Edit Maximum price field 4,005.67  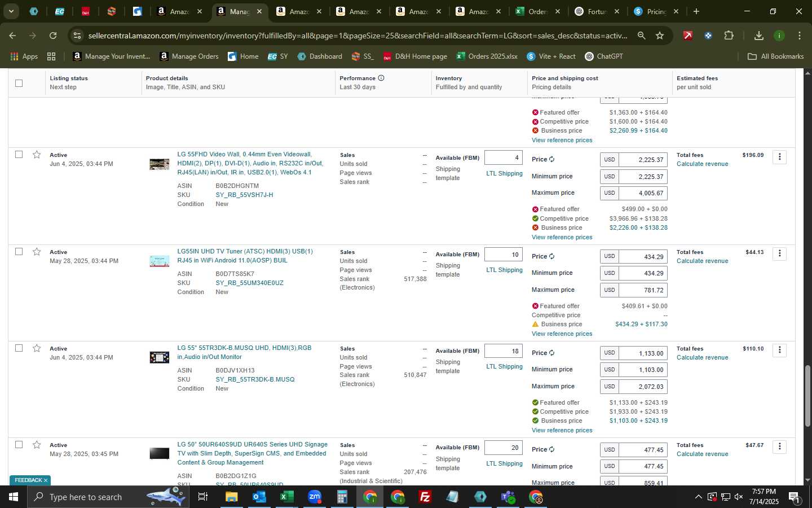coord(643,193)
